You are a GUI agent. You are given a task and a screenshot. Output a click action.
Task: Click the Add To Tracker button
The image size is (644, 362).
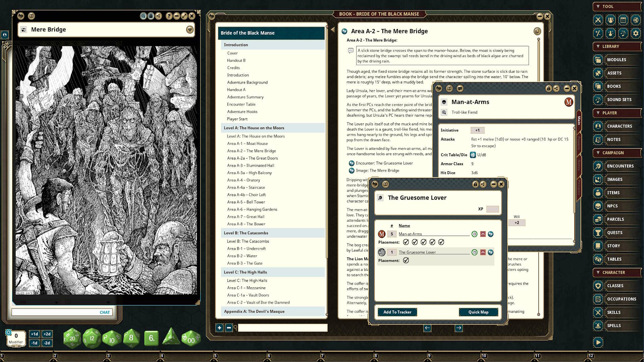pyautogui.click(x=397, y=312)
